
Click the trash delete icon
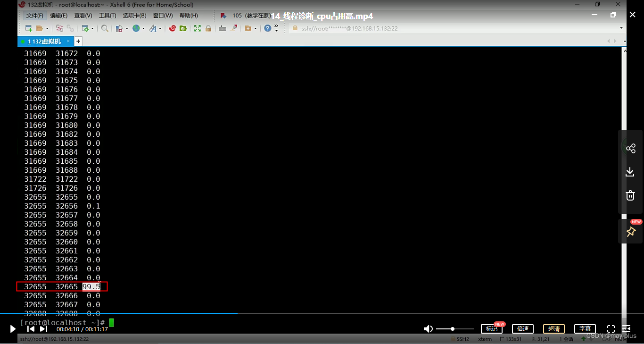click(x=630, y=195)
